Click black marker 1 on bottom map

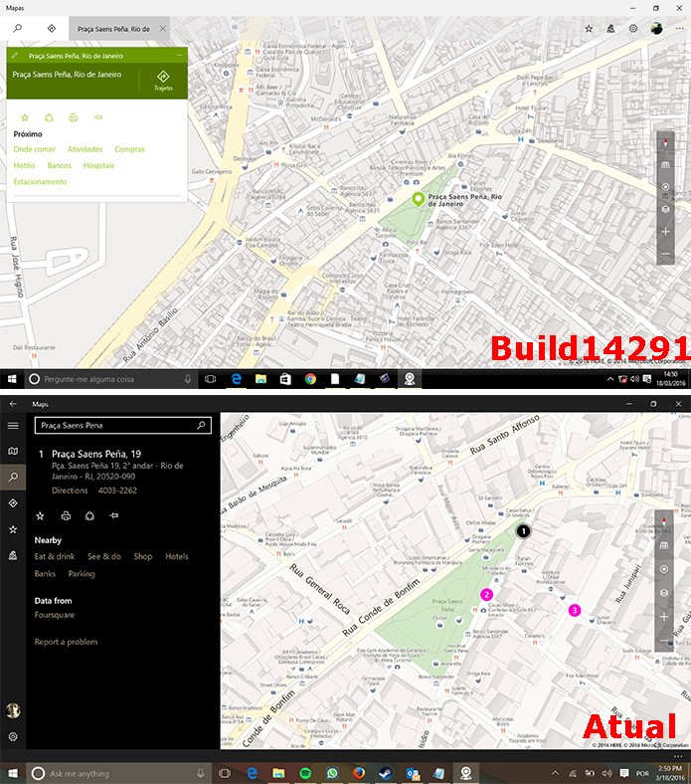(523, 531)
